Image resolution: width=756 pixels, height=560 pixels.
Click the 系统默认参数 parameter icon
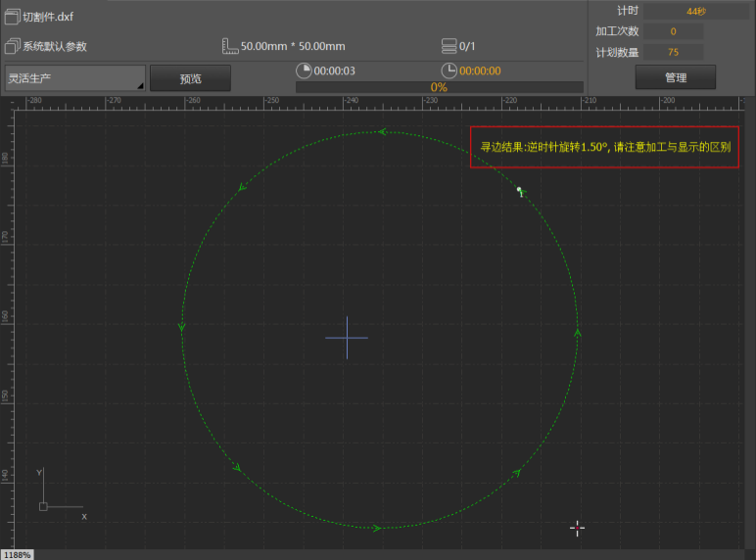click(x=13, y=46)
